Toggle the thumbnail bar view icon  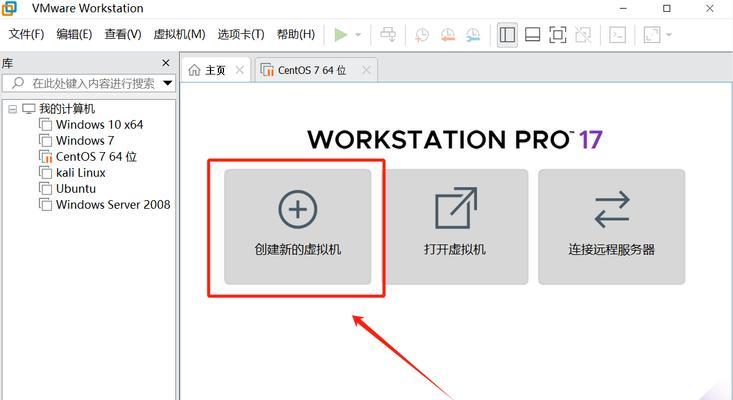[x=532, y=35]
